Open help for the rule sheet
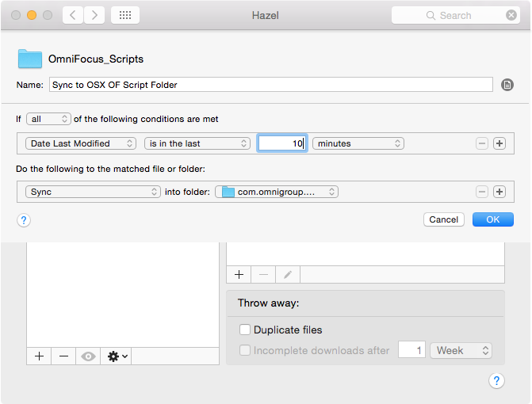The image size is (532, 404). pos(24,220)
